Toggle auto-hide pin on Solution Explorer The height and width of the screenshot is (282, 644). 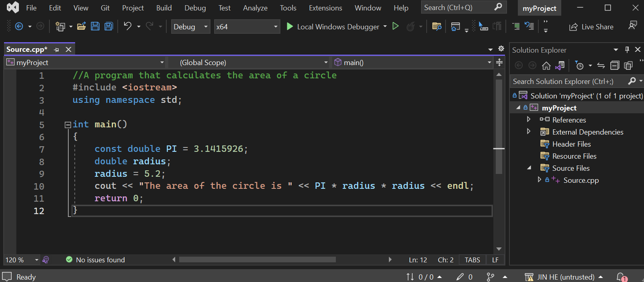[x=627, y=50]
